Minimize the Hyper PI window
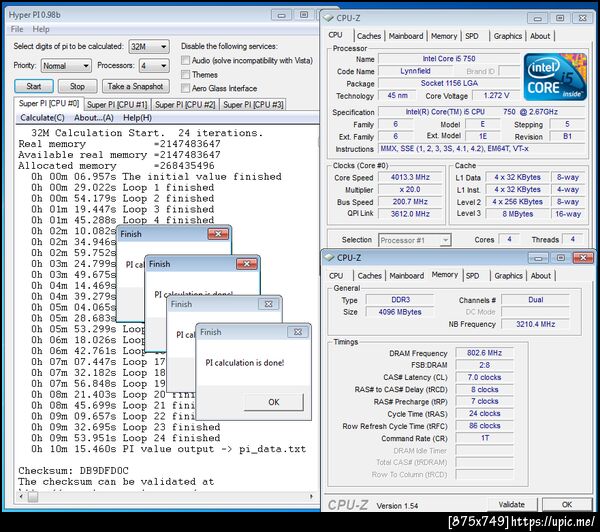 [281, 15]
